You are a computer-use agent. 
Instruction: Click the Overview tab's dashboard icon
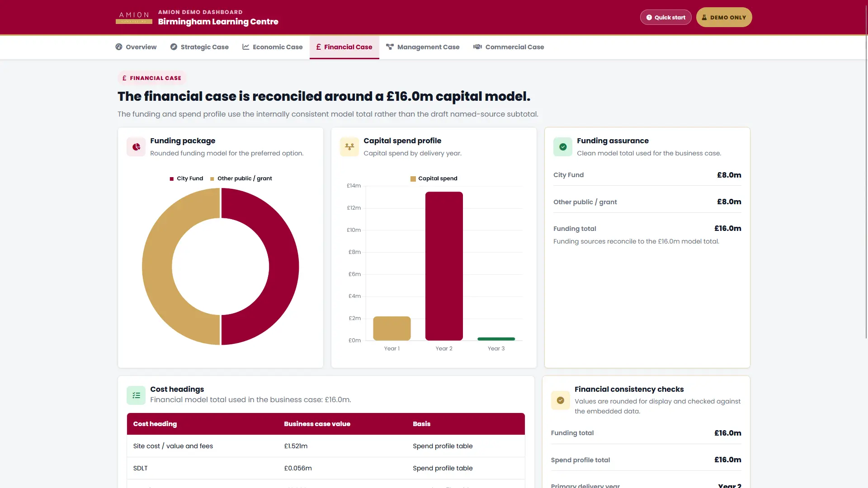click(119, 47)
